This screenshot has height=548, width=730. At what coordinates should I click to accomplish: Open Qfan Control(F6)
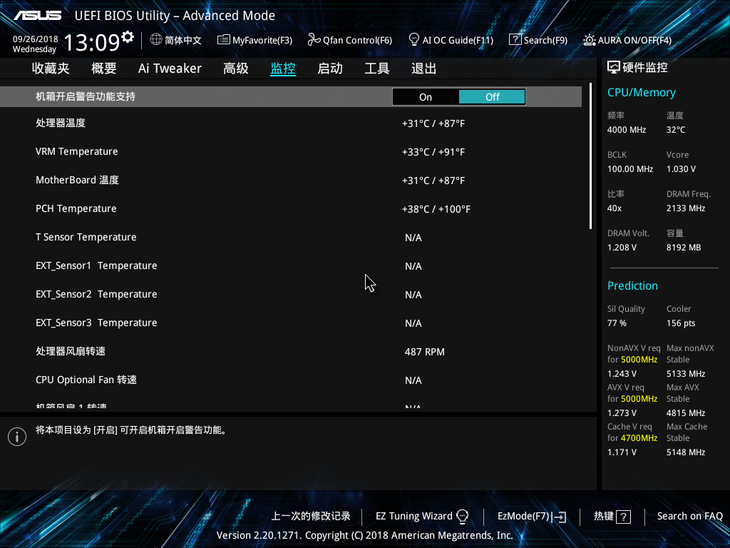[350, 40]
